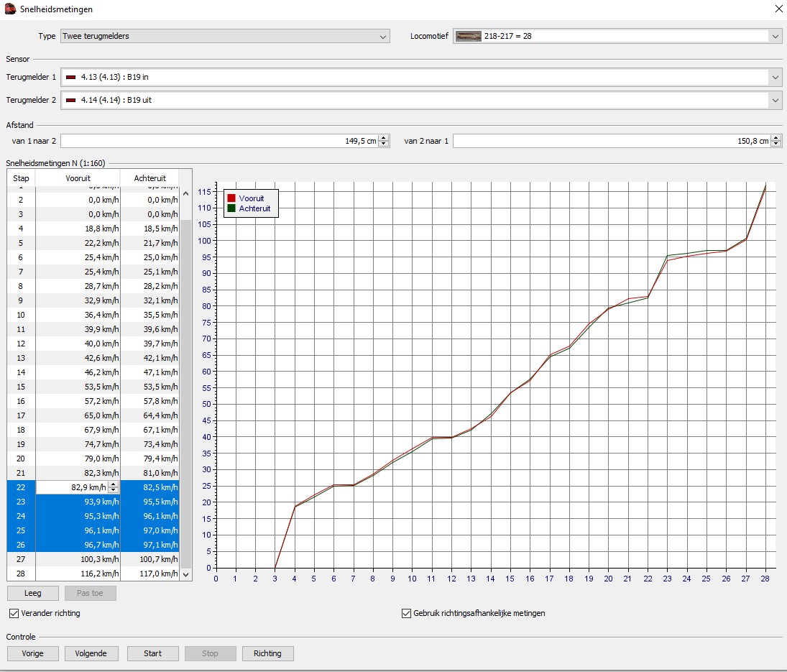Viewport: 787px width, 672px height.
Task: Click the Vorige button
Action: point(32,653)
